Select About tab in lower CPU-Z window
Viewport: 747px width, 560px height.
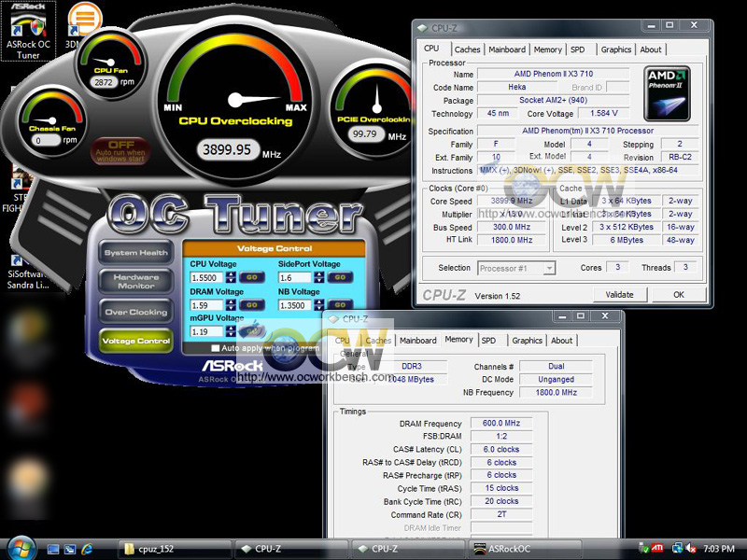point(562,341)
